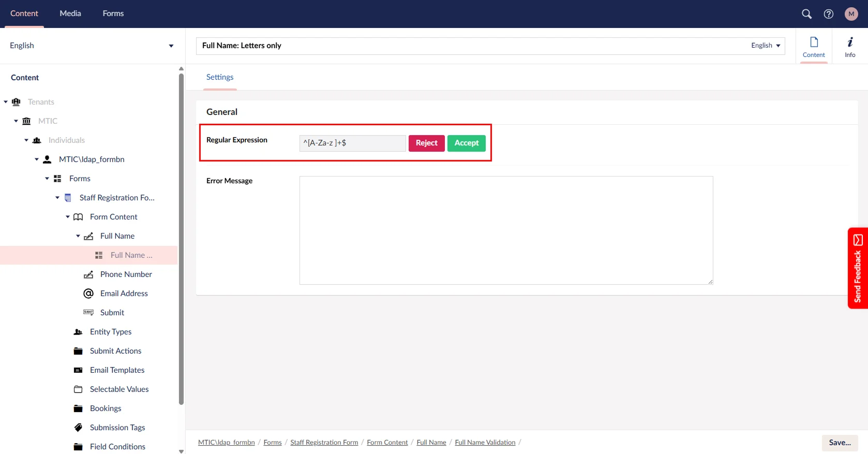Click the help question mark icon
This screenshot has height=454, width=868.
pyautogui.click(x=829, y=14)
